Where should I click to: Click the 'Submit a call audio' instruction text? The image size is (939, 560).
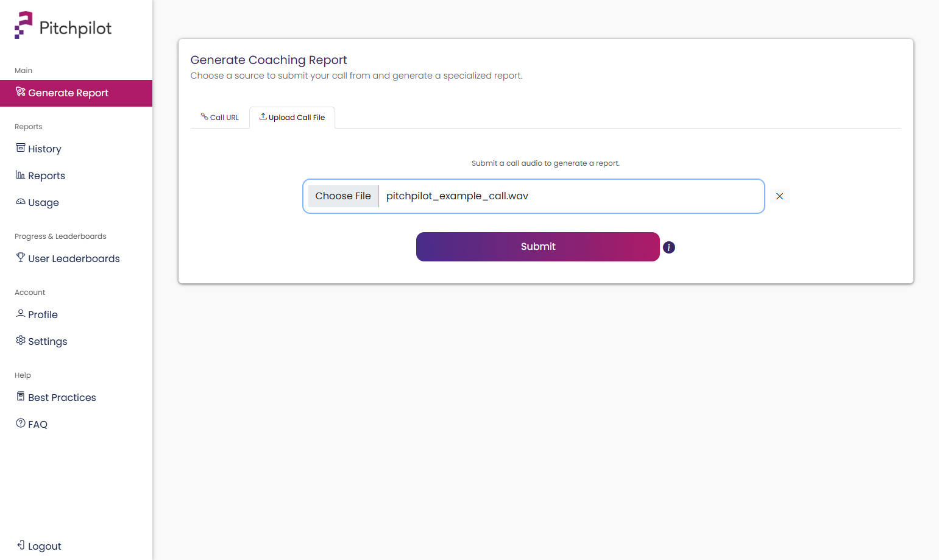545,163
